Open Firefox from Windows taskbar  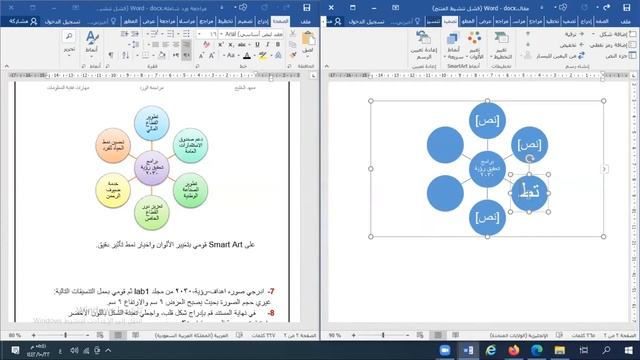point(513,350)
